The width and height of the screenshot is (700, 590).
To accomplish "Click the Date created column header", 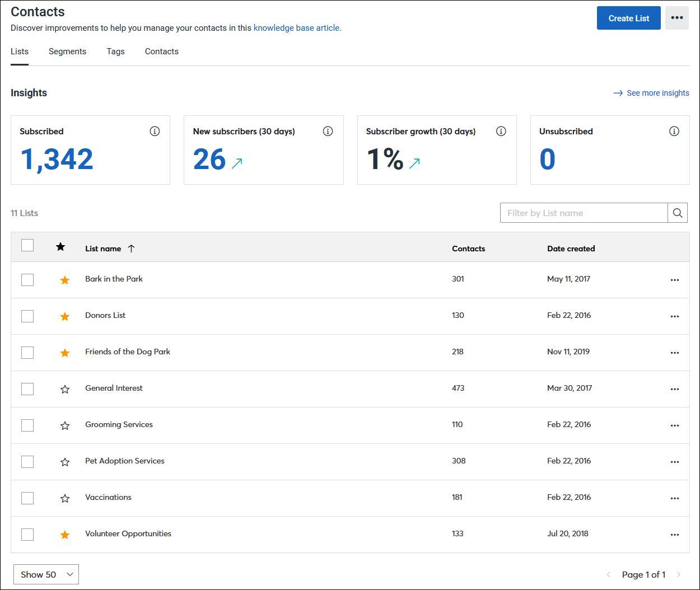I will (571, 249).
